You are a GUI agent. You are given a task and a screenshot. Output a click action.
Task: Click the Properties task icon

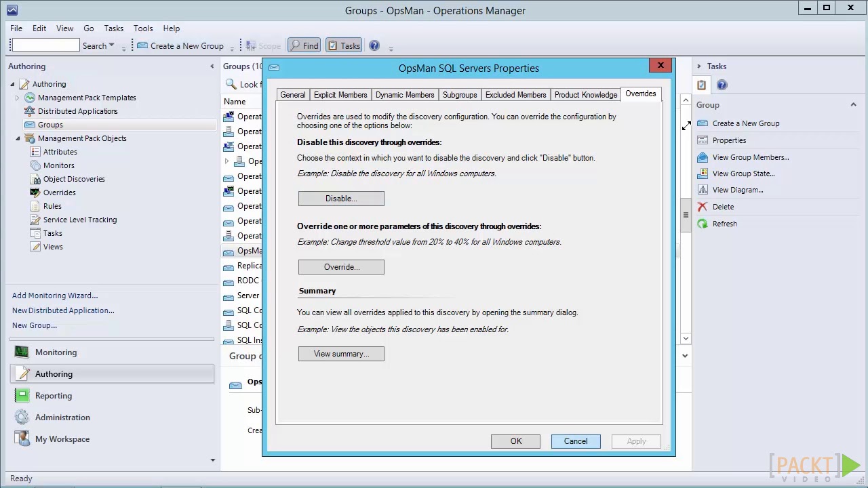(702, 140)
